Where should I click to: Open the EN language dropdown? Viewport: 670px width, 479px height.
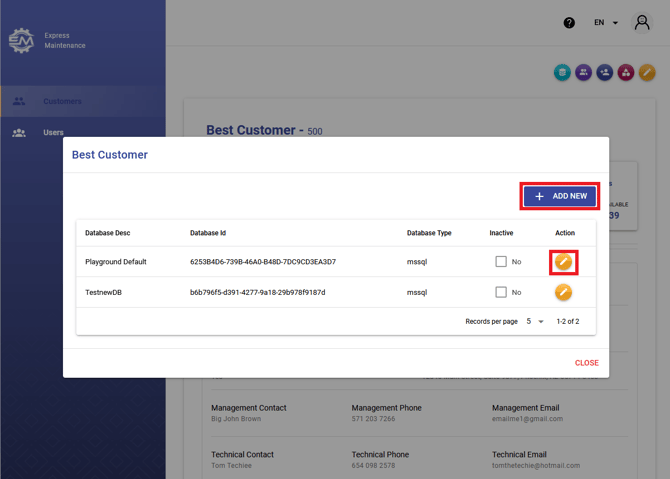(x=606, y=23)
